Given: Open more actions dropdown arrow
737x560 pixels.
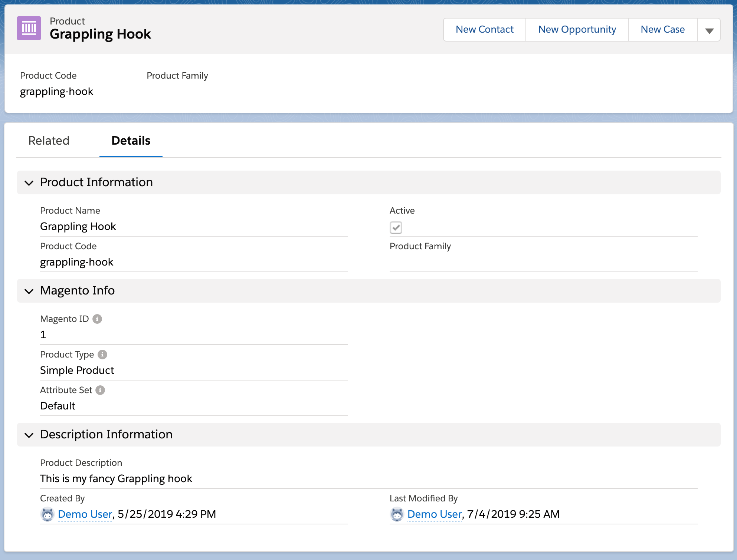Looking at the screenshot, I should click(x=709, y=30).
